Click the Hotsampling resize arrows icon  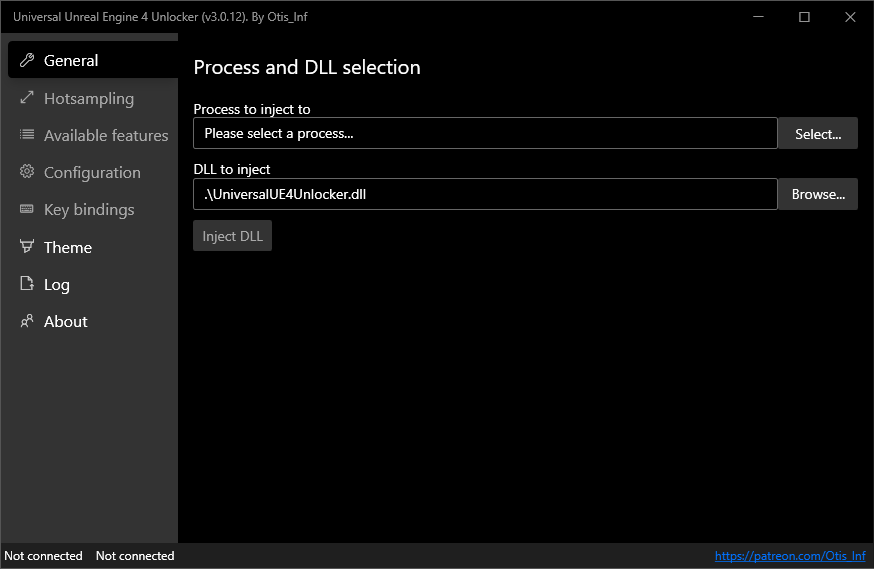pyautogui.click(x=27, y=98)
